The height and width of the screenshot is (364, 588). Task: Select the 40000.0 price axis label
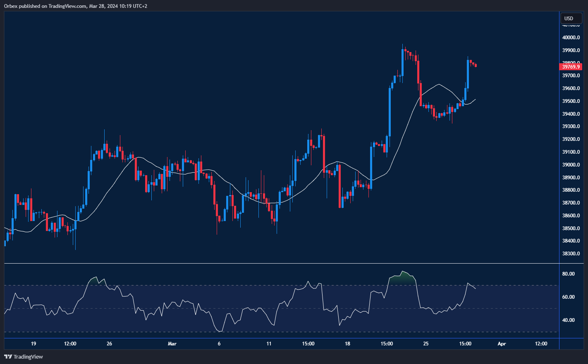571,38
